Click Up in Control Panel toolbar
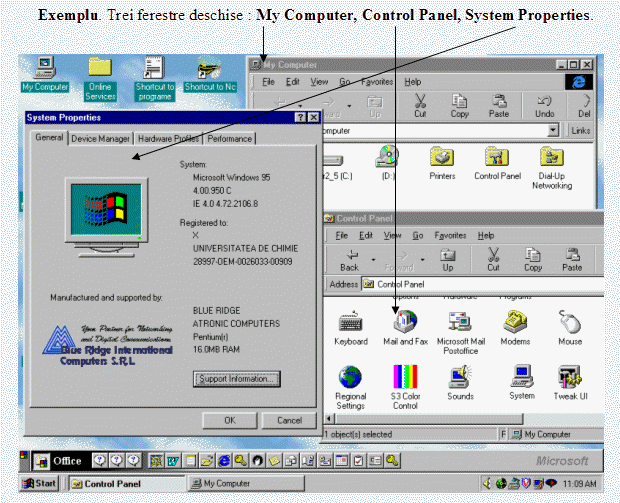The width and height of the screenshot is (620, 503). coord(448,260)
